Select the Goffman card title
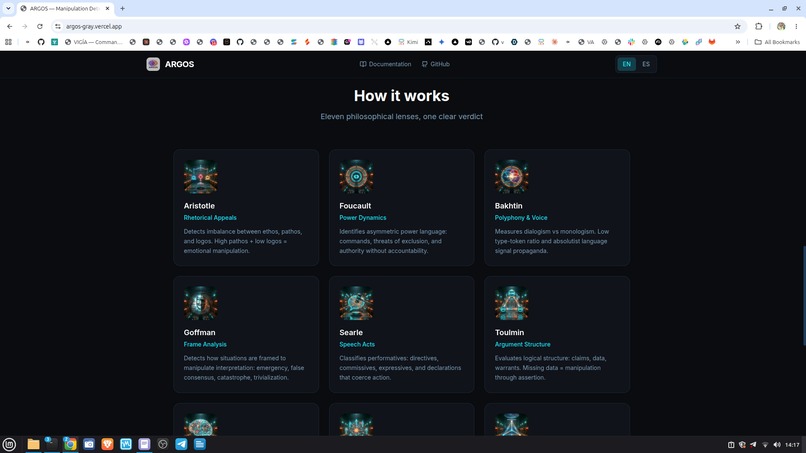The width and height of the screenshot is (806, 453). [x=199, y=333]
